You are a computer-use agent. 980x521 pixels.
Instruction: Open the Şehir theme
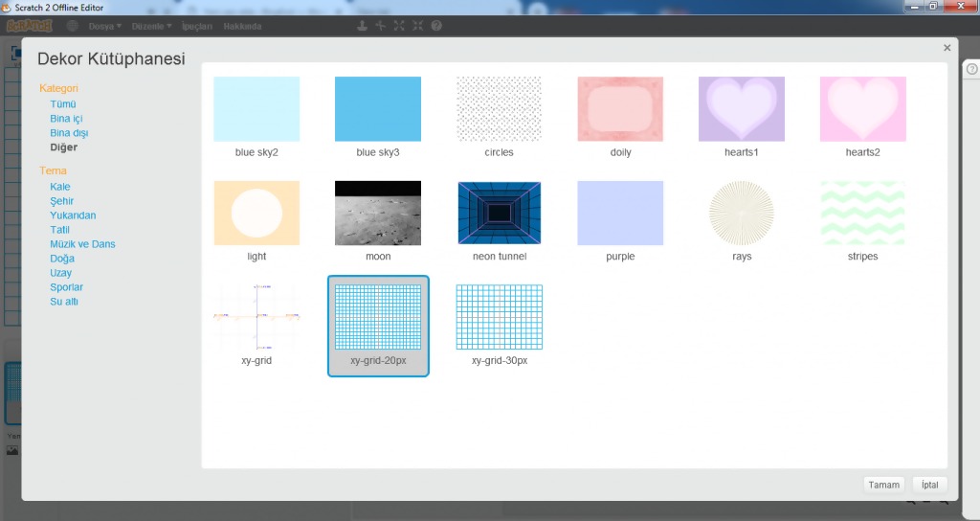(62, 201)
